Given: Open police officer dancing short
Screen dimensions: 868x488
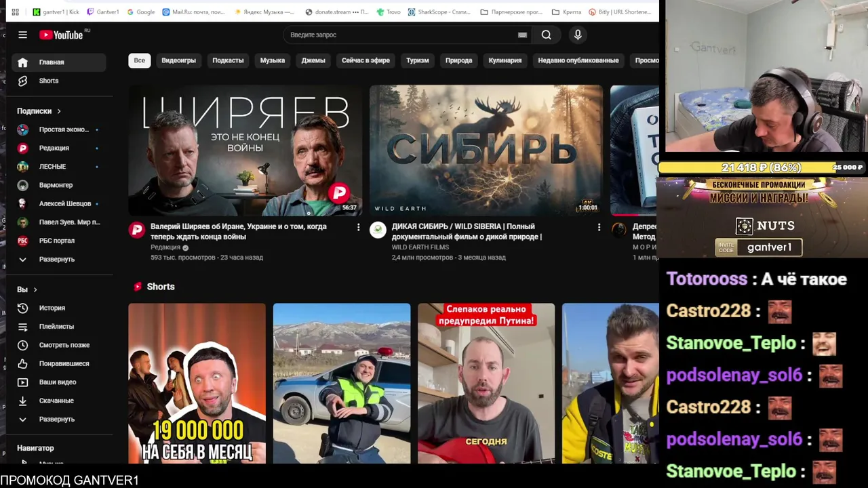Looking at the screenshot, I should [x=342, y=384].
